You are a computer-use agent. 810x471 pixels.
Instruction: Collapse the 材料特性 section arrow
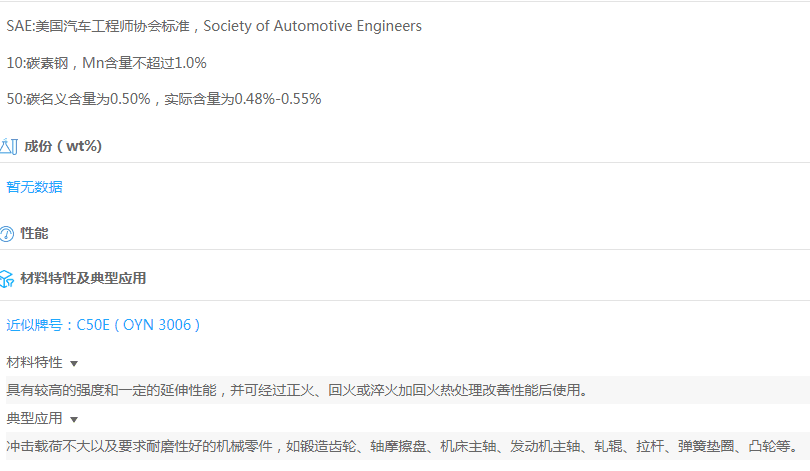tap(74, 363)
